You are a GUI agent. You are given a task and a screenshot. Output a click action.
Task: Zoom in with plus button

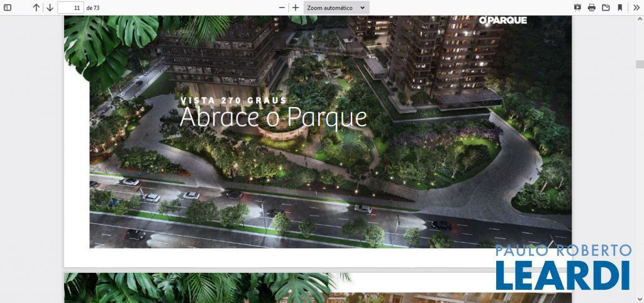coord(296,8)
